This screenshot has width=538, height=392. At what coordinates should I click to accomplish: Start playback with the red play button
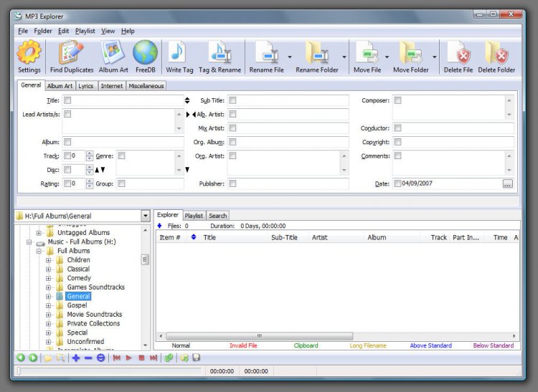point(129,358)
